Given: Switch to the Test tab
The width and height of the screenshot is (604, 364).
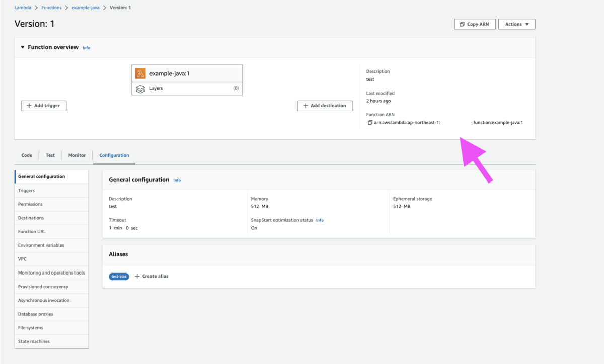Looking at the screenshot, I should click(x=50, y=155).
